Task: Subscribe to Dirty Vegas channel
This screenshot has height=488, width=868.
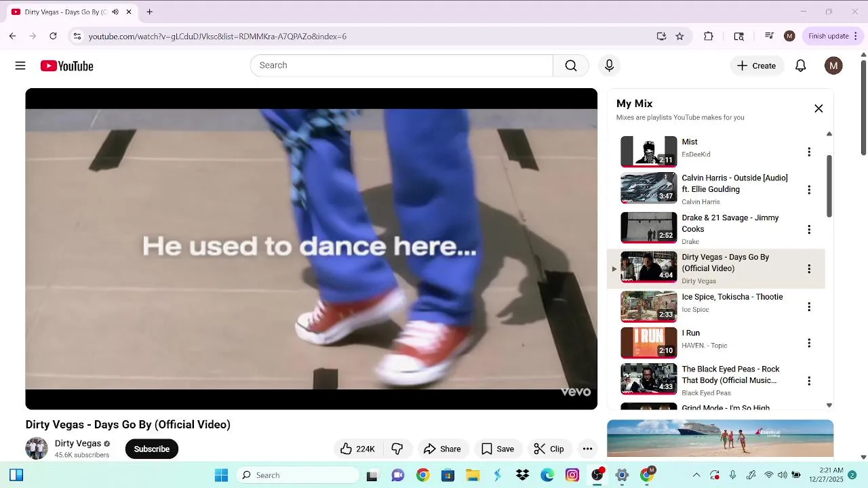Action: click(152, 449)
